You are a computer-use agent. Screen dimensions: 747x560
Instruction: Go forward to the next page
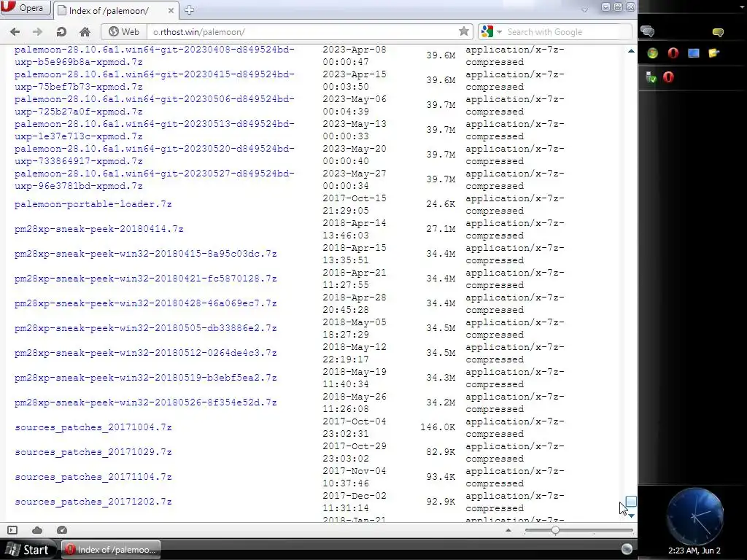tap(37, 32)
